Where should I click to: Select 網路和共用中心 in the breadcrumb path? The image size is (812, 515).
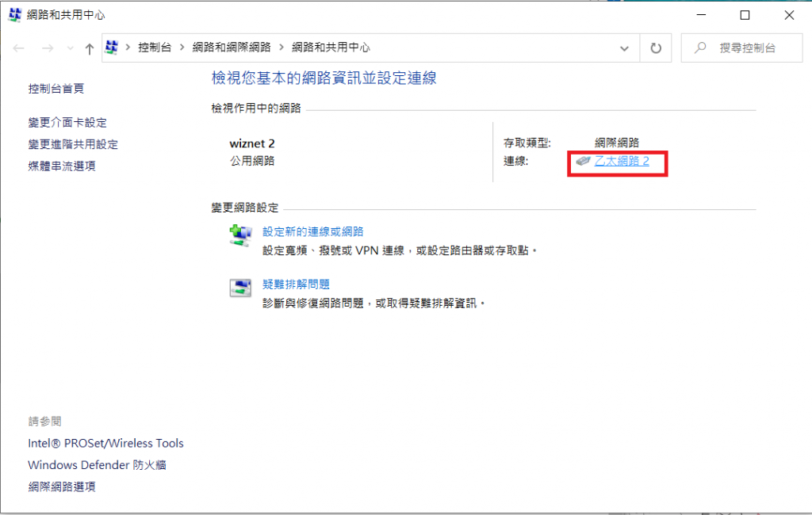point(331,48)
